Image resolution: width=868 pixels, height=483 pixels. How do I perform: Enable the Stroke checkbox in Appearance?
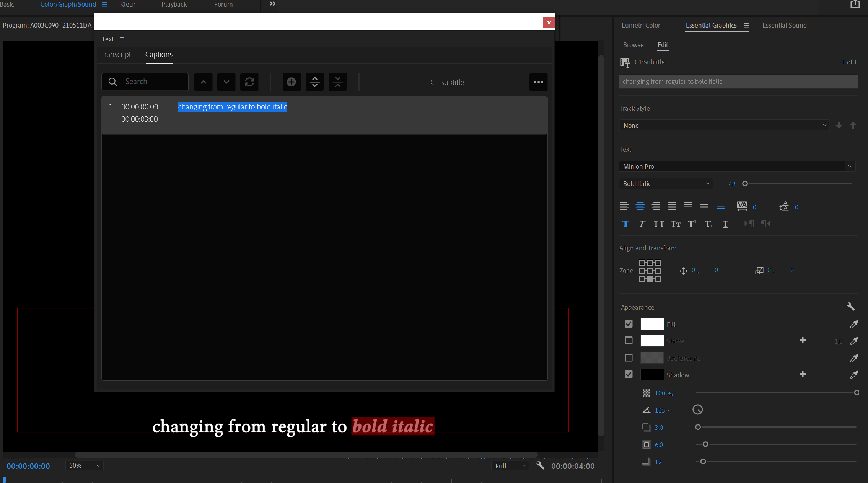pyautogui.click(x=629, y=340)
